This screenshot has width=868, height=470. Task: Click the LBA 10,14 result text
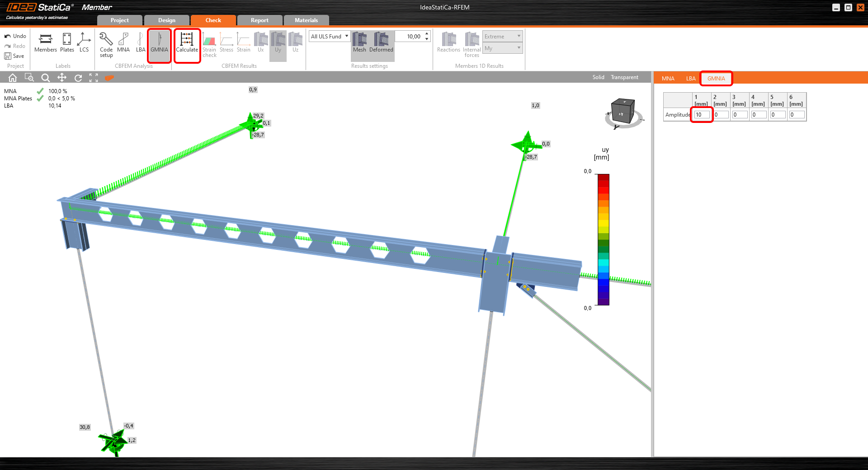(55, 106)
